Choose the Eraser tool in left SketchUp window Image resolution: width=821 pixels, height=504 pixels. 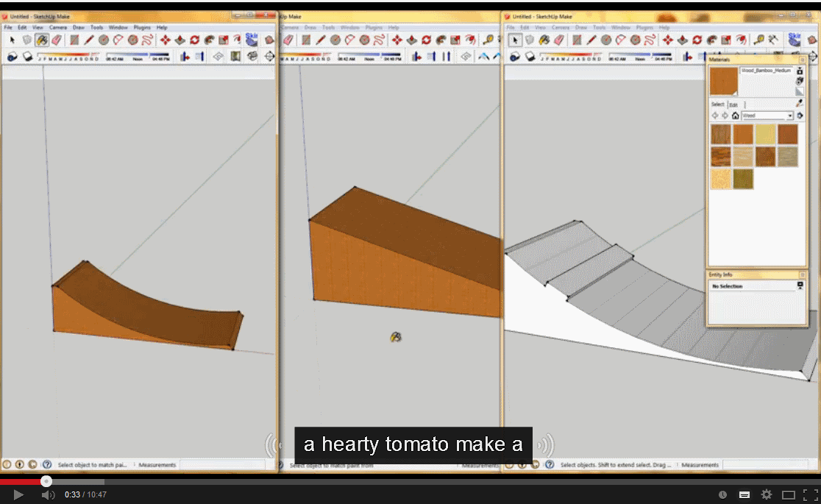pyautogui.click(x=57, y=40)
